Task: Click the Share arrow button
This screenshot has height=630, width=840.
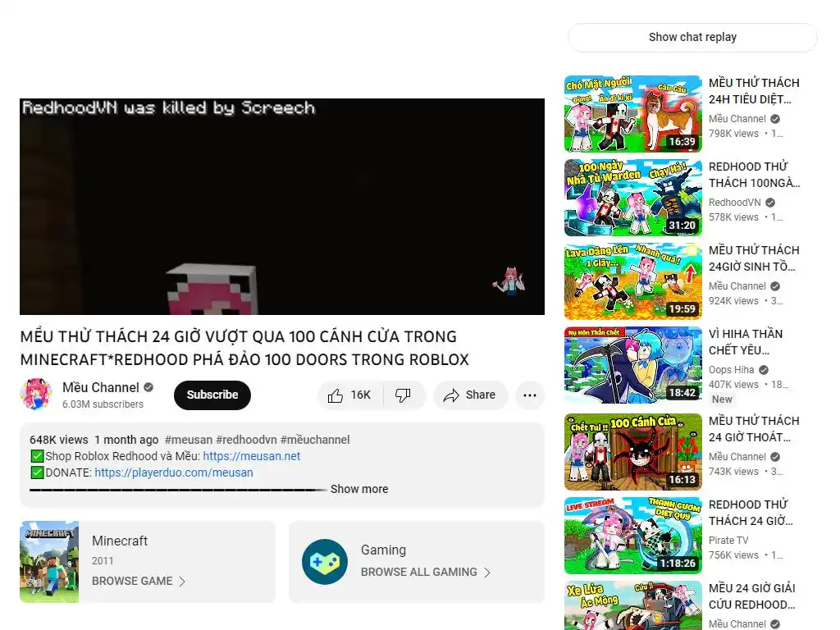Action: coord(470,395)
